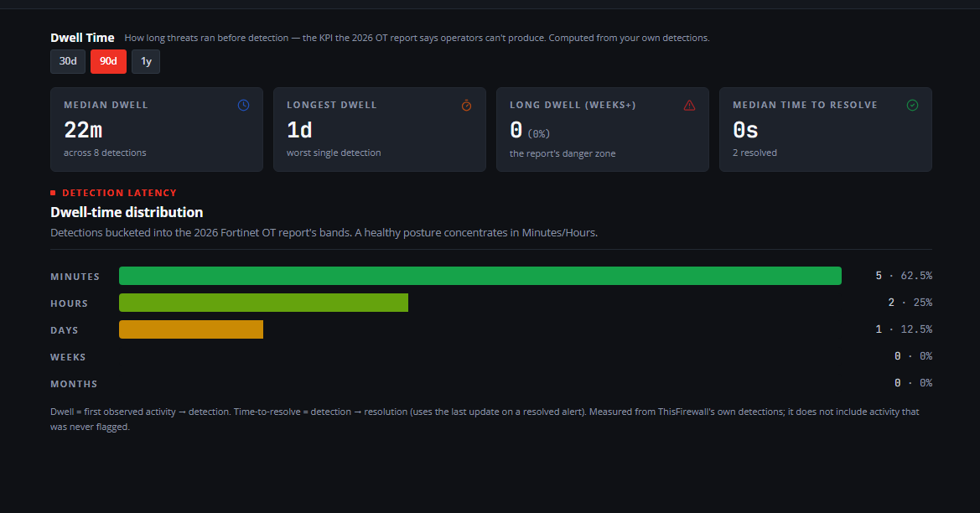980x513 pixels.
Task: Click the 'across 8 detections' text
Action: pos(105,153)
